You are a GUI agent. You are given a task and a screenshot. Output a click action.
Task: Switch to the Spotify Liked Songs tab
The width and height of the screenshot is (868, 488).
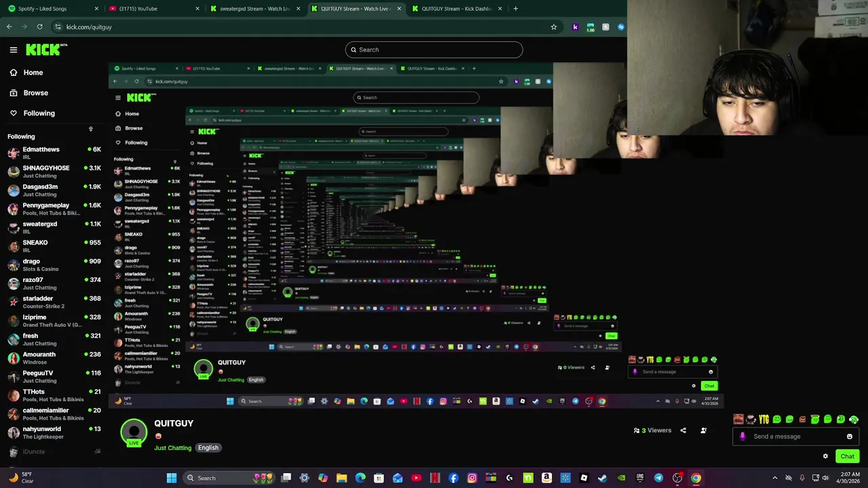point(53,9)
